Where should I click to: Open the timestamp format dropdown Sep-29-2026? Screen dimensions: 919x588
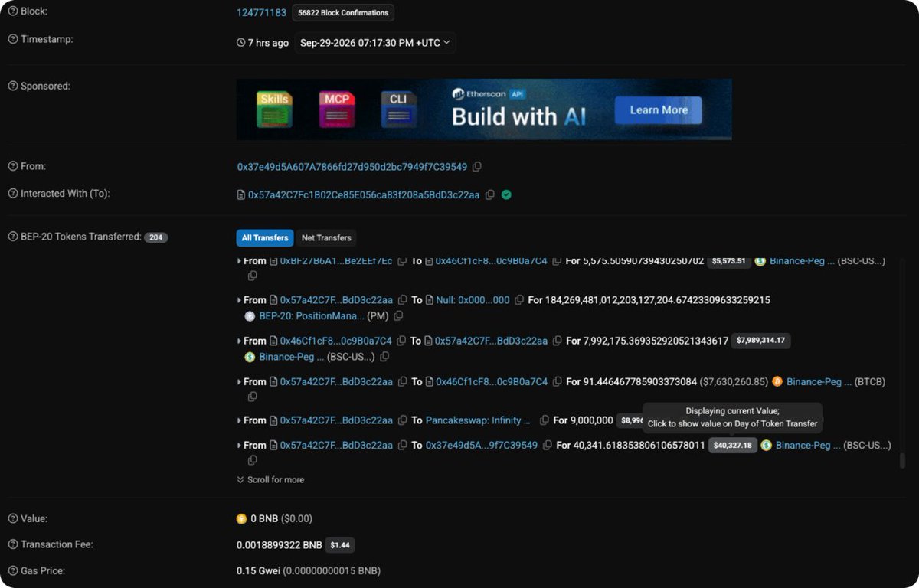point(375,43)
